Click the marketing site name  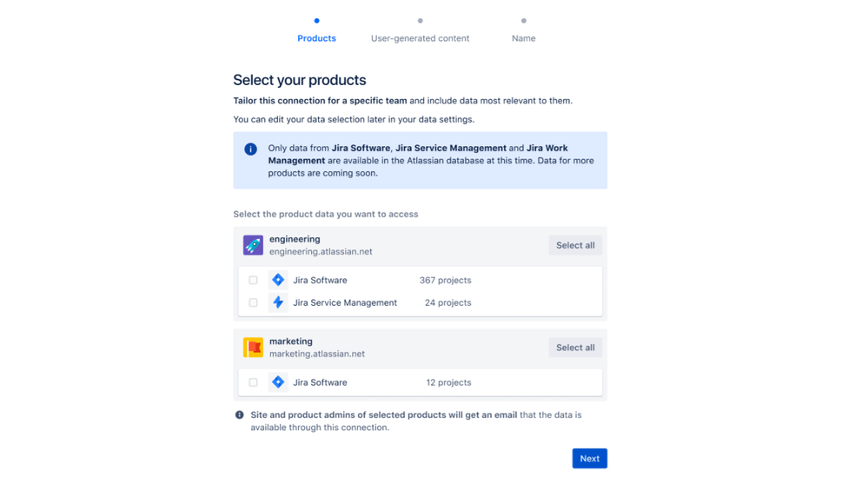290,342
